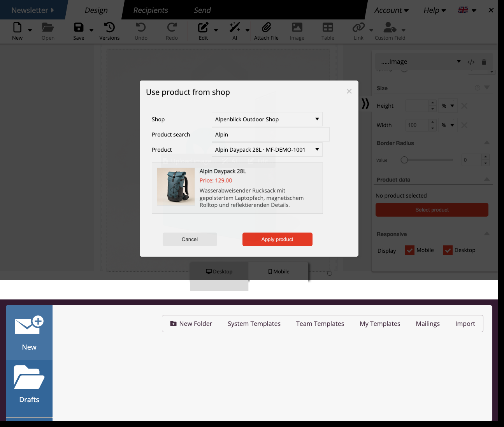The width and height of the screenshot is (504, 427).
Task: Toggle the Desktop display checkbox
Action: [x=448, y=250]
